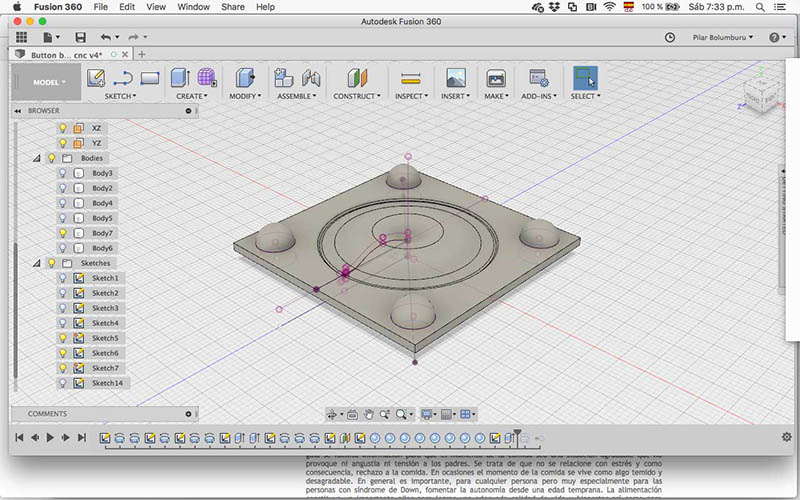Toggle visibility bulb of XZ plane
The width and height of the screenshot is (800, 500).
[x=63, y=128]
